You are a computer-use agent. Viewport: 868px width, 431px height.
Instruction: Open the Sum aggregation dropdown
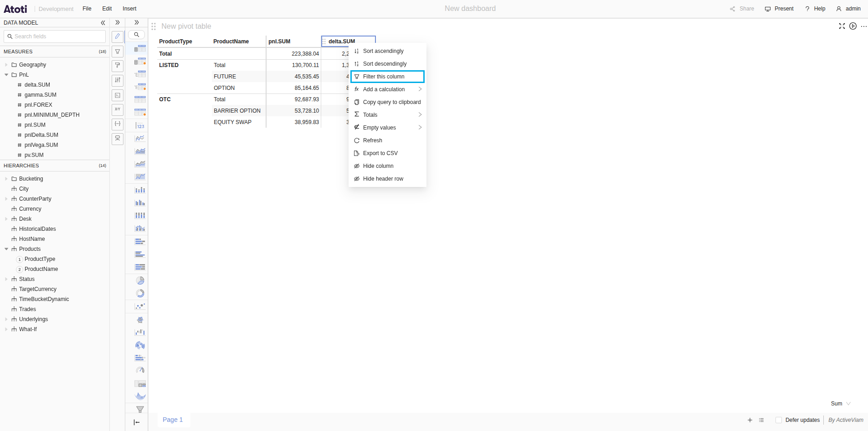pyautogui.click(x=841, y=404)
